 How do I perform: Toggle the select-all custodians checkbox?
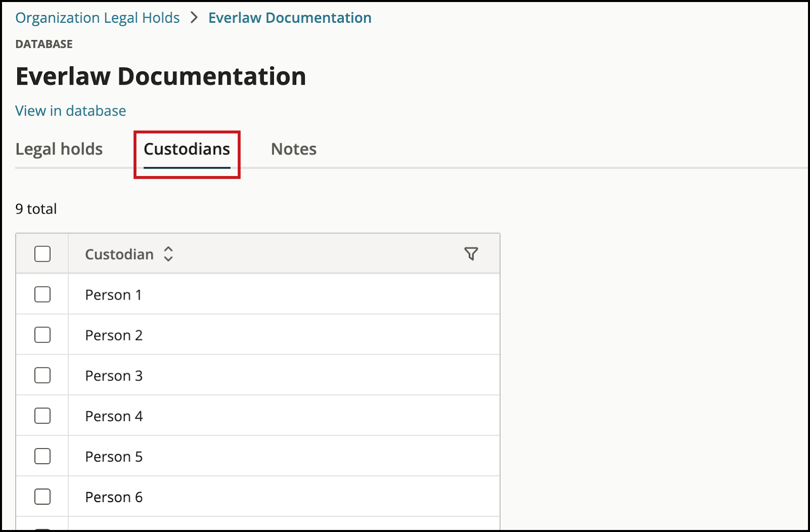[43, 254]
